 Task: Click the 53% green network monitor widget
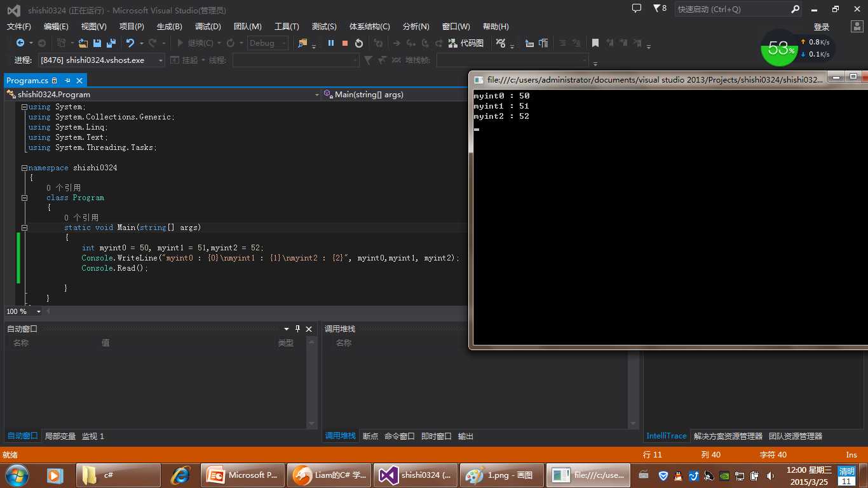tap(780, 48)
